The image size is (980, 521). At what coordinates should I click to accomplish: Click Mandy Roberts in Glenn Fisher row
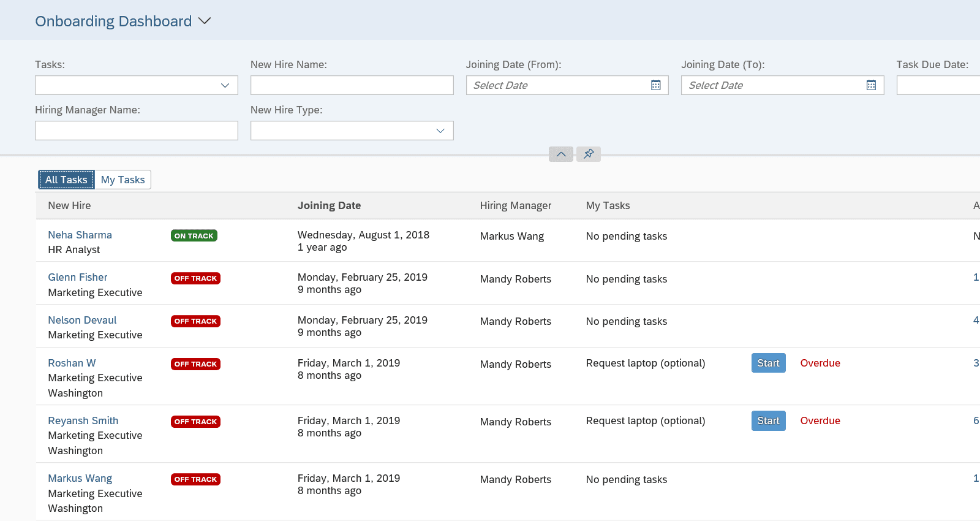pyautogui.click(x=516, y=279)
